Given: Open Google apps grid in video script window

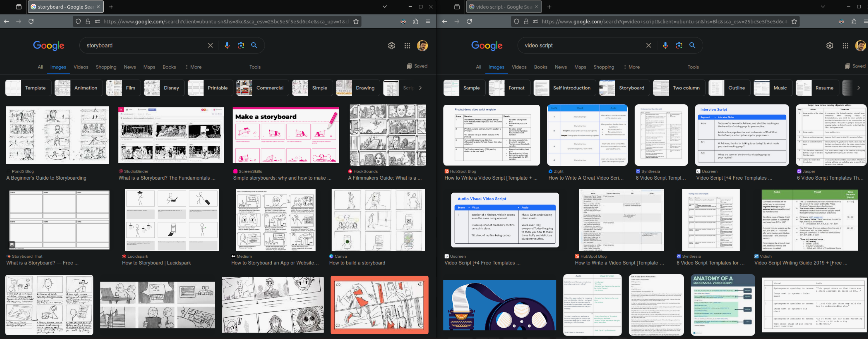Looking at the screenshot, I should [x=845, y=45].
